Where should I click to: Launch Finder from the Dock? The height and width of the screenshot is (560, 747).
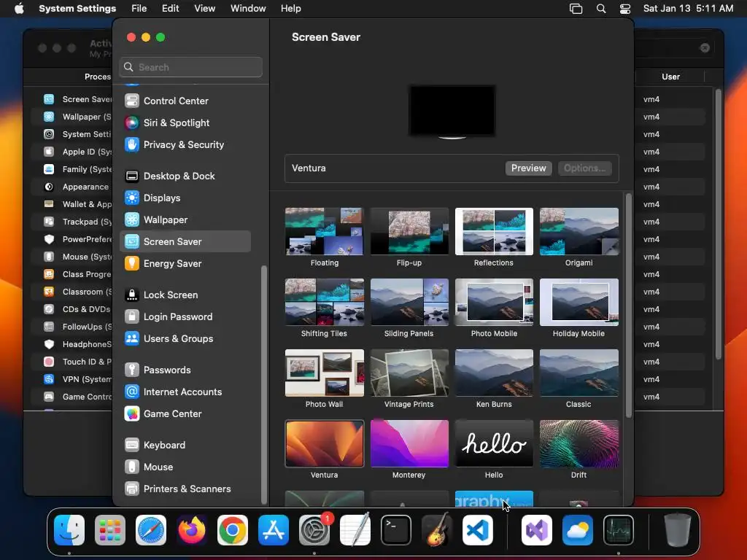point(69,530)
